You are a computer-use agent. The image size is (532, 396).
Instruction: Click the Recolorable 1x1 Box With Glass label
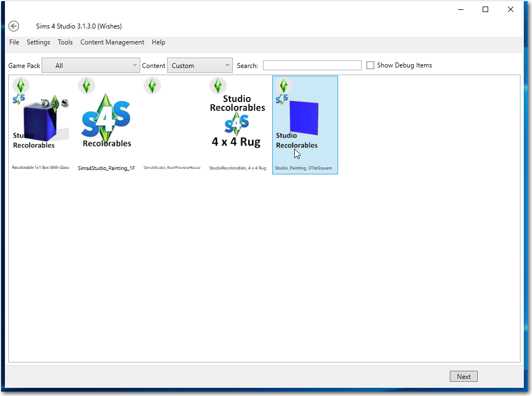click(x=41, y=167)
